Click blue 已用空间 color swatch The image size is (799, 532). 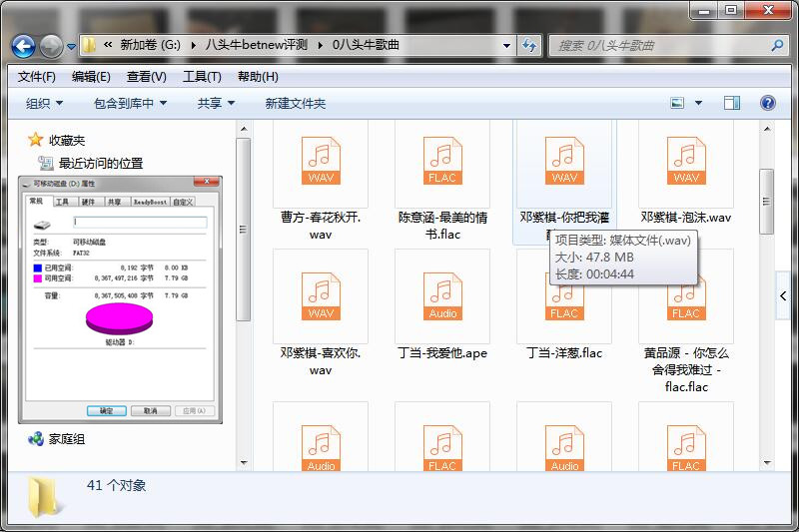(37, 267)
